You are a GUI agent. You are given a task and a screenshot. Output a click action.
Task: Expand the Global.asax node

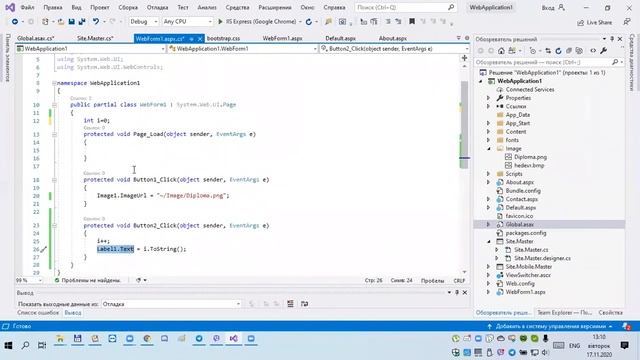tap(488, 224)
